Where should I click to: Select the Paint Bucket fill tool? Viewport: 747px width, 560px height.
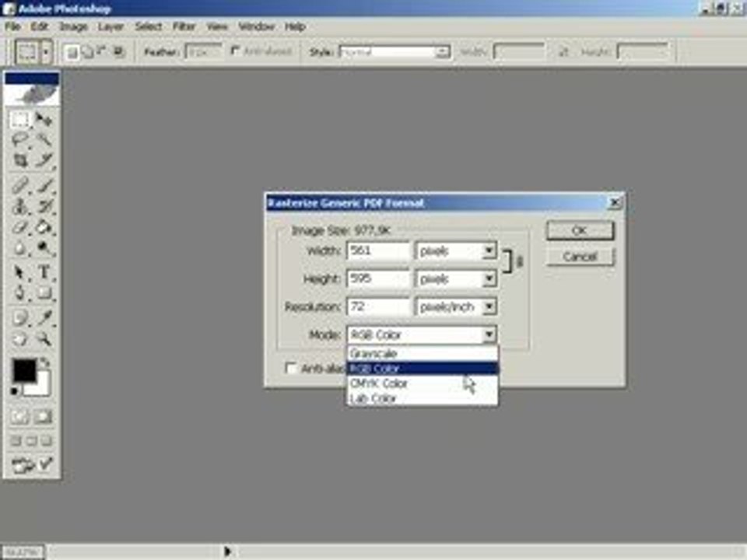pos(44,227)
